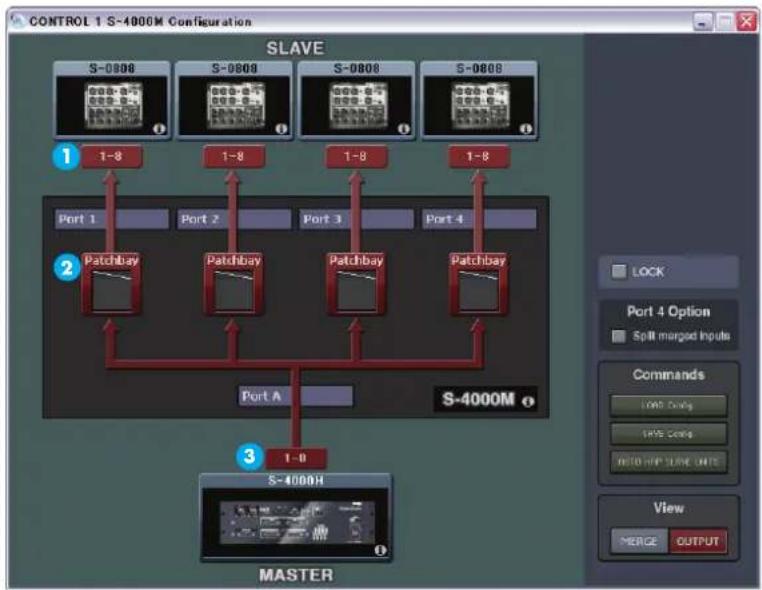Open the Patchbay for Port 4
This screenshot has height=590, width=762.
coord(479,284)
